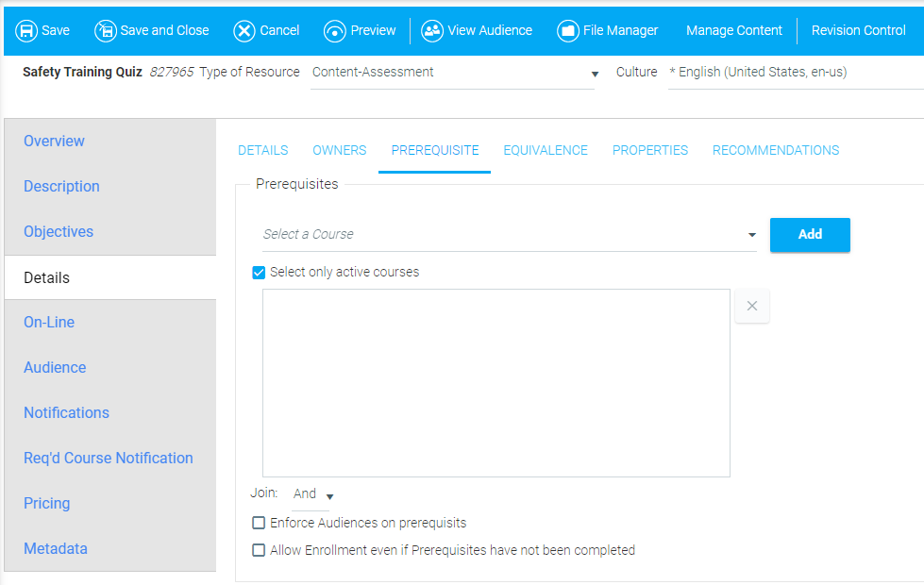Screen dimensions: 924x585
Task: Expand the Type of Resource dropdown
Action: (453, 73)
